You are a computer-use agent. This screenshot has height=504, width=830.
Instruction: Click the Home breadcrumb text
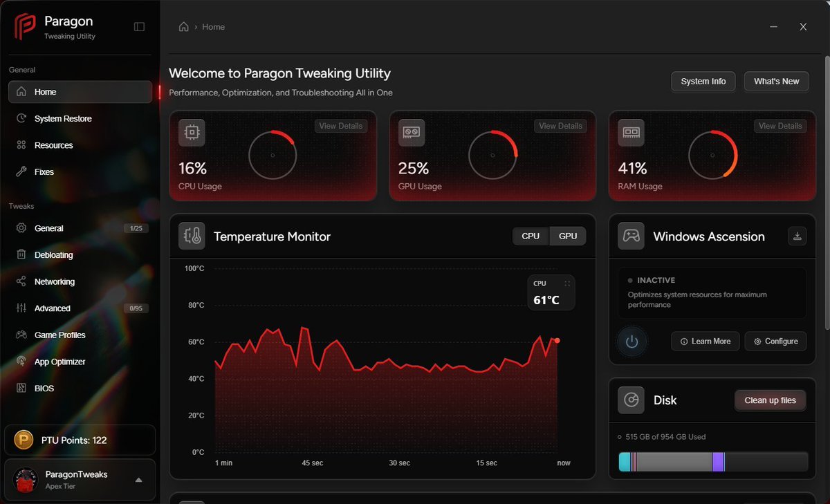click(213, 27)
